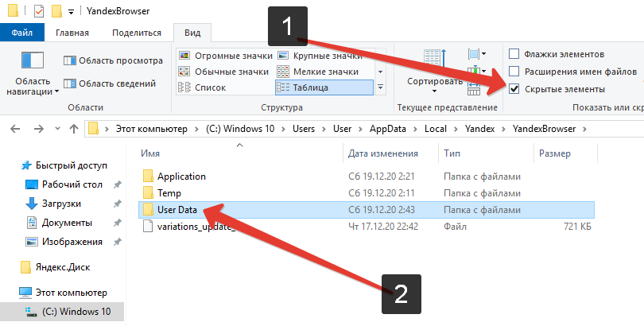Choose Мелкие значки layout
Image resolution: width=644 pixels, height=326 pixels.
click(x=317, y=72)
